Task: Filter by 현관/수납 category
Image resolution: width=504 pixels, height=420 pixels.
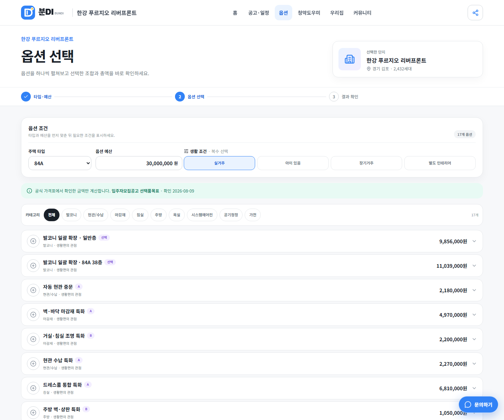Action: pyautogui.click(x=96, y=215)
